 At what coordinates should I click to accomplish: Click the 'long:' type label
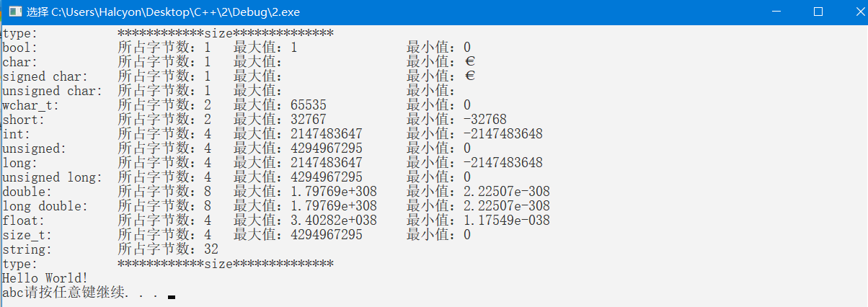click(21, 163)
